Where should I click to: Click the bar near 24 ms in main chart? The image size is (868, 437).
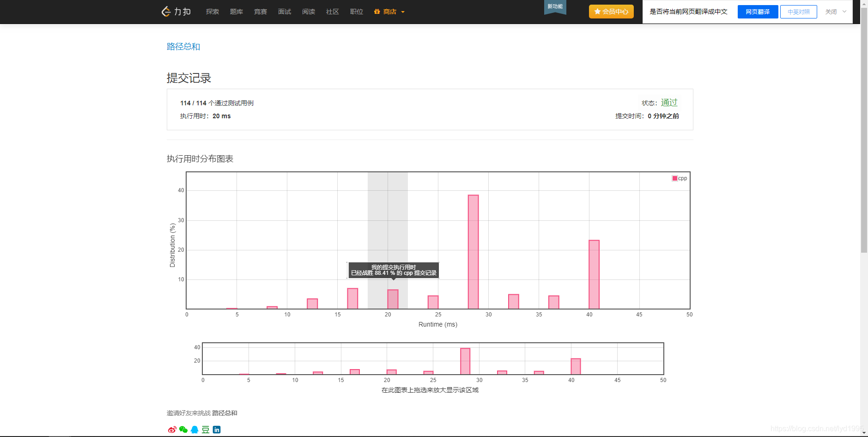(x=433, y=302)
